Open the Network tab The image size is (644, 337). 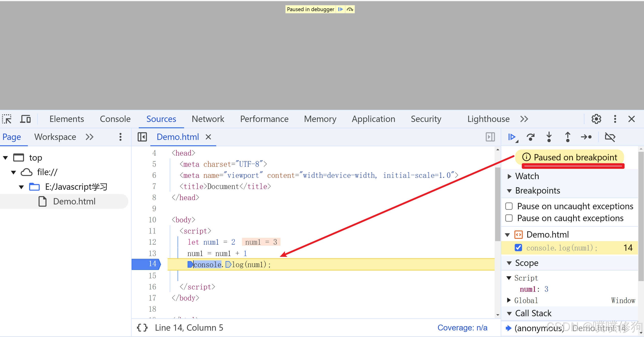coord(208,119)
